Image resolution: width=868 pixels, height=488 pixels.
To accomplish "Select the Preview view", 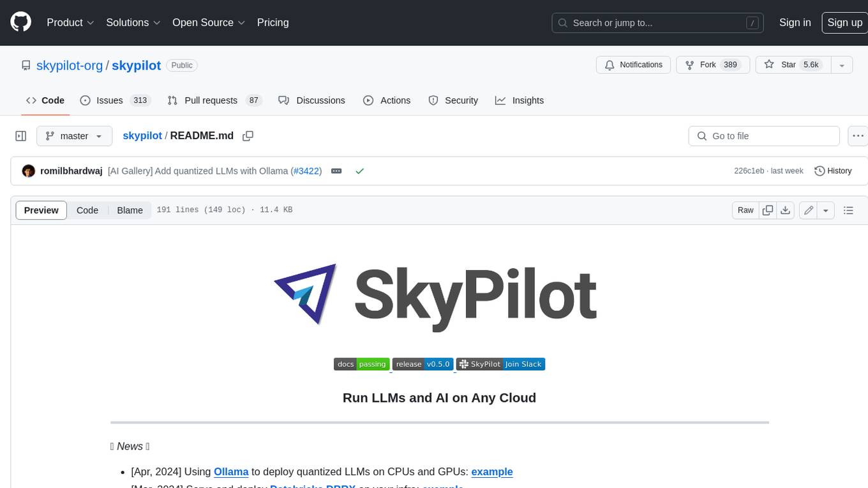I will 41,210.
